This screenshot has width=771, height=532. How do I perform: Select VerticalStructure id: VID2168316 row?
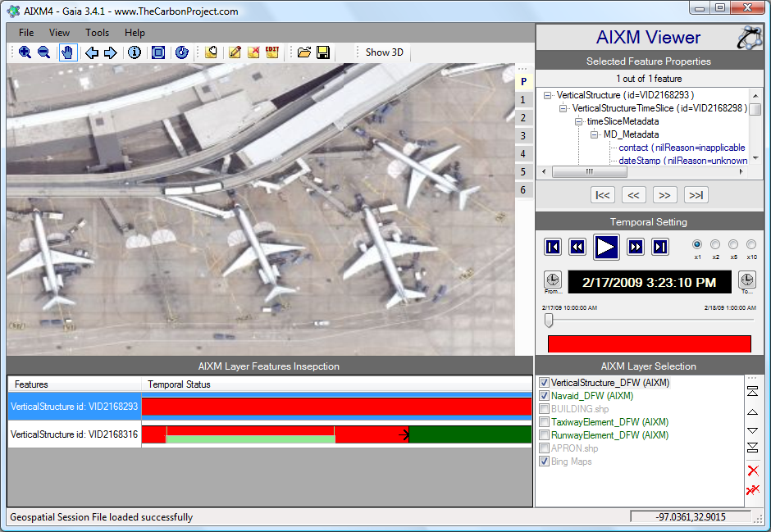[270, 434]
